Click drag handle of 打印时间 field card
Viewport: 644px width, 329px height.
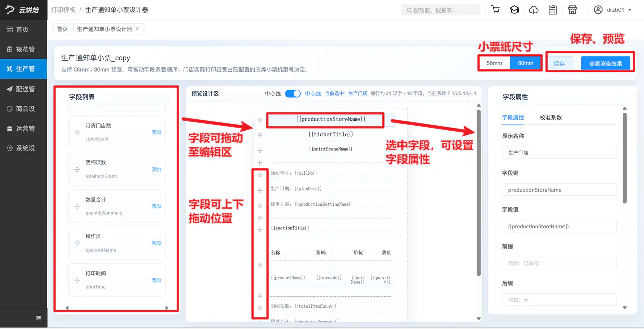[x=77, y=280]
